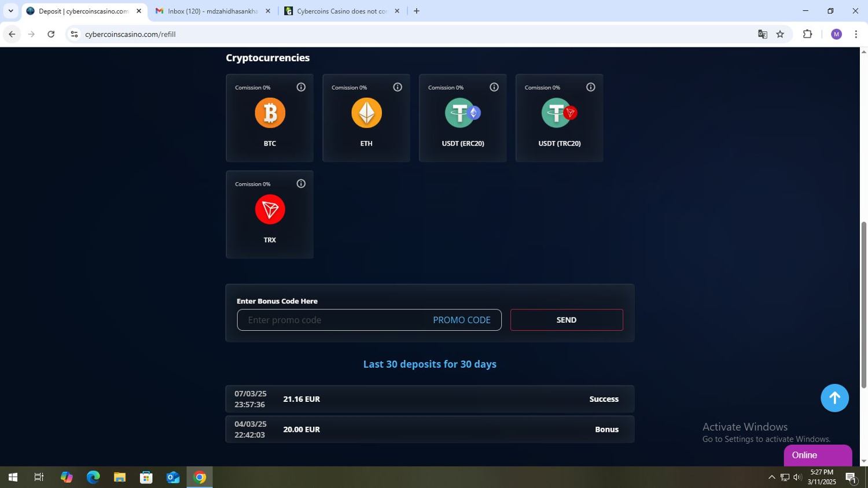Image resolution: width=868 pixels, height=488 pixels.
Task: Open the 07/03/25 21.16 EUR deposit row
Action: coord(429,399)
